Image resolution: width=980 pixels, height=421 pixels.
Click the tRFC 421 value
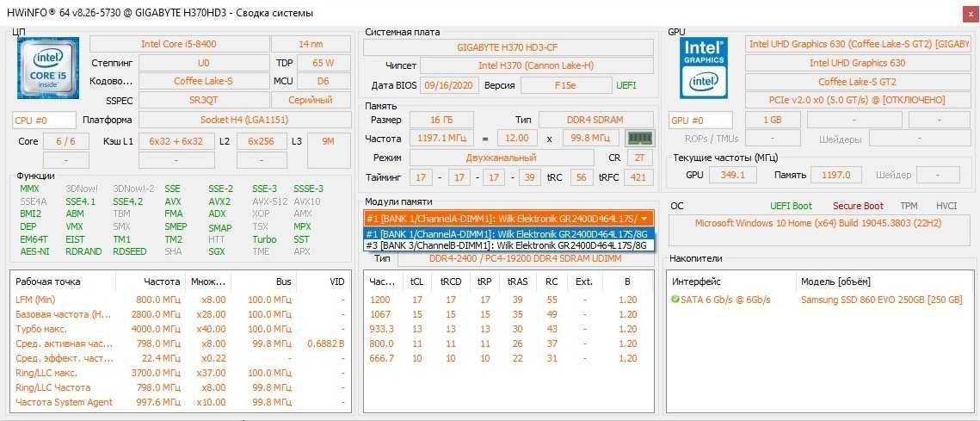[x=638, y=177]
